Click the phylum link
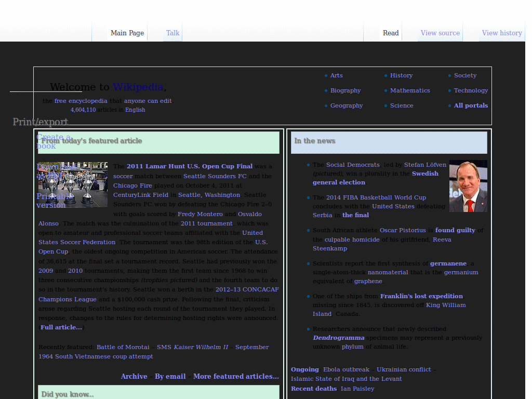The width and height of the screenshot is (532, 399). [x=352, y=347]
